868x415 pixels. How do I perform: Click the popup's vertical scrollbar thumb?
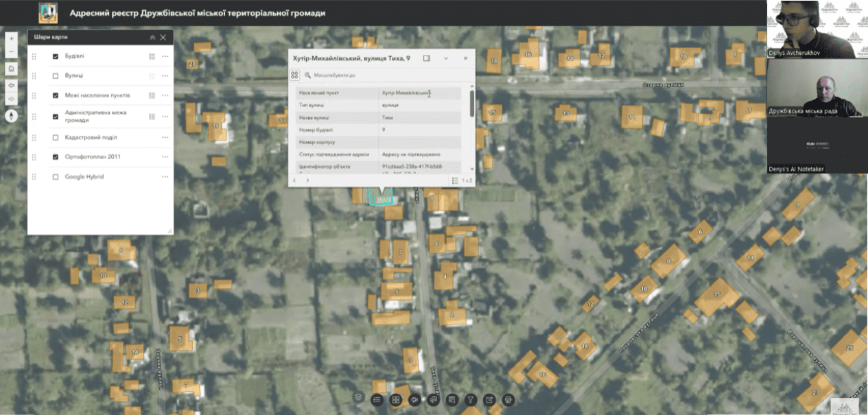tap(471, 102)
